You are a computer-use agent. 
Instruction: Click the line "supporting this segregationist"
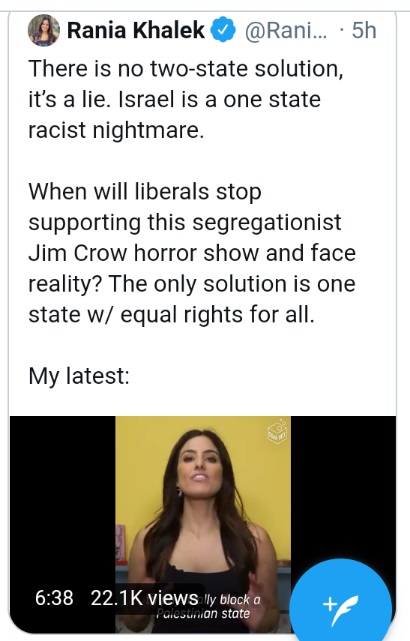point(185,222)
